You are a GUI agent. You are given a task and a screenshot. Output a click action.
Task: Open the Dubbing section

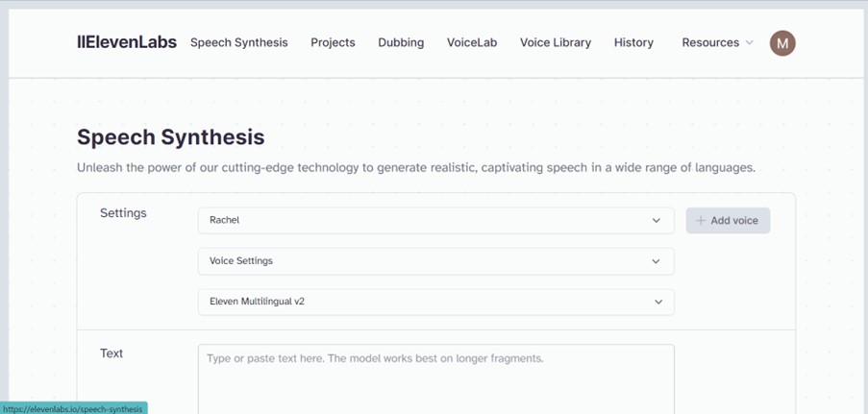(x=401, y=42)
